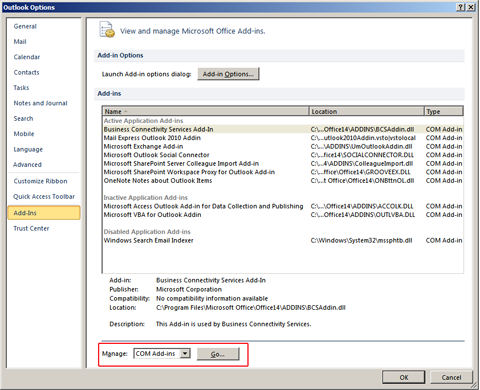Confirm with the OK button
This screenshot has height=390, width=480.
click(404, 377)
